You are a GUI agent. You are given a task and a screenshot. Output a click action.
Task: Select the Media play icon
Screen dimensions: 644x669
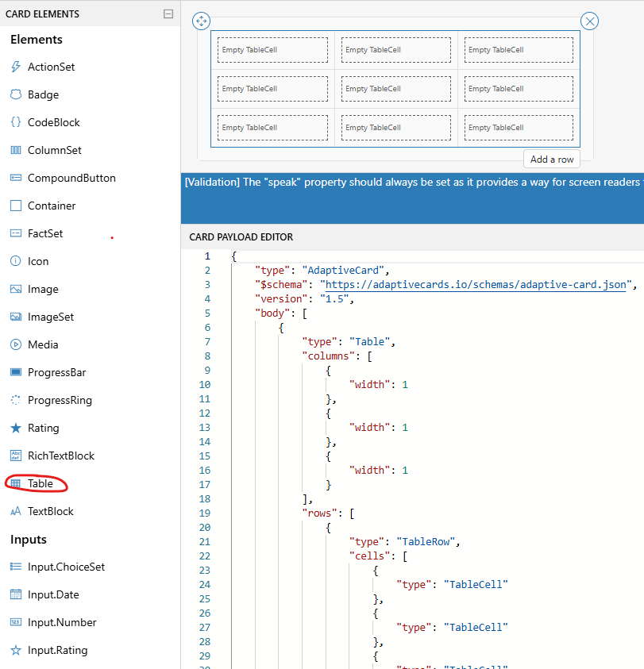(x=16, y=344)
